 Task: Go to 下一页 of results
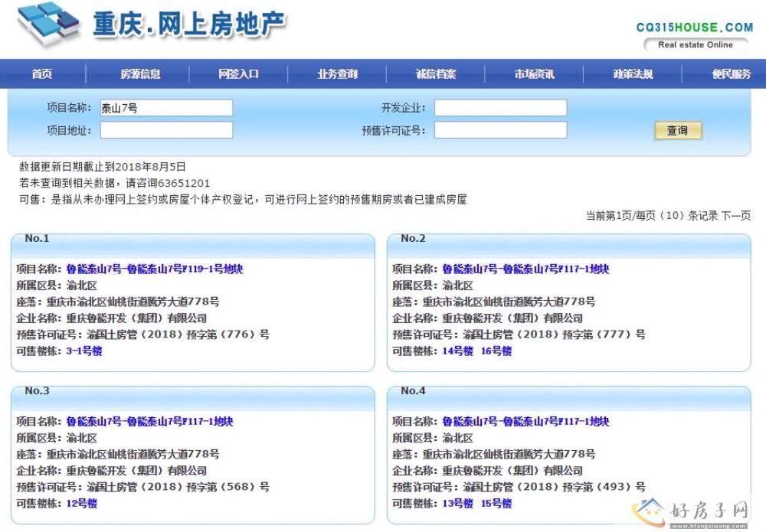click(x=735, y=216)
